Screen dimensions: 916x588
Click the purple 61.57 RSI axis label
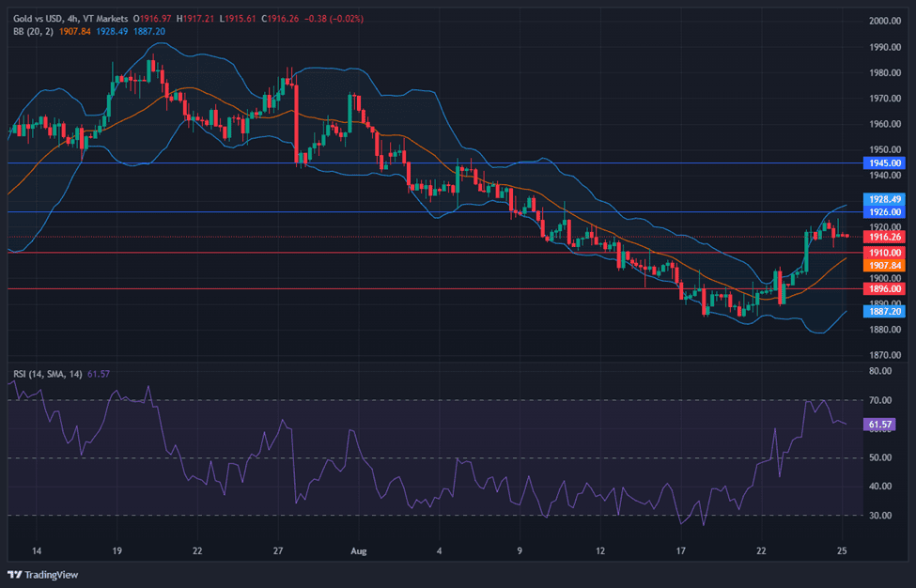click(879, 425)
